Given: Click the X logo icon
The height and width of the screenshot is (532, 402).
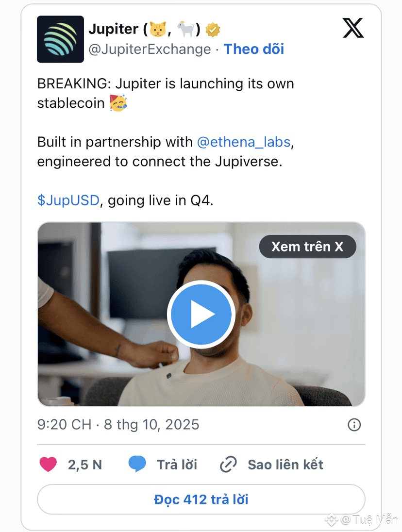Looking at the screenshot, I should click(x=353, y=29).
